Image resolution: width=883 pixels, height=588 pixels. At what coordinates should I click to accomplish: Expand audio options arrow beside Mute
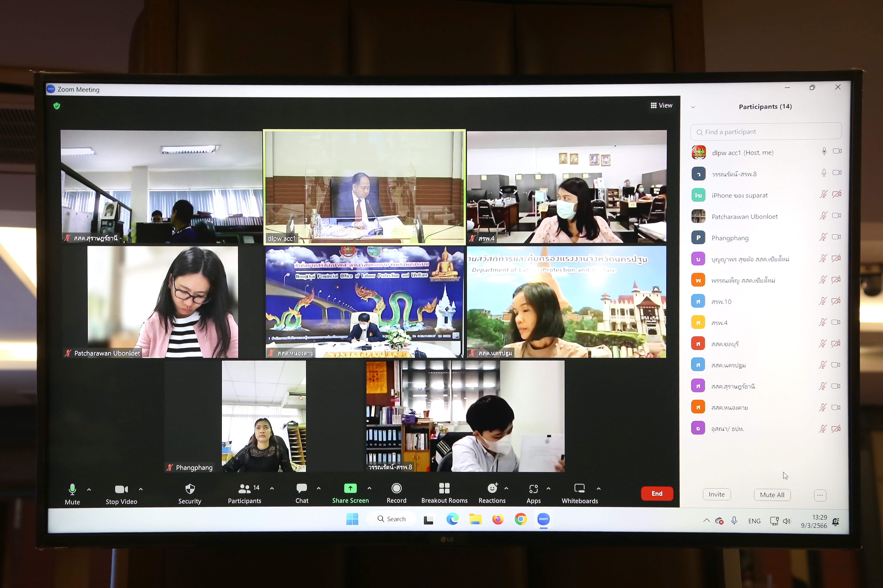(89, 490)
